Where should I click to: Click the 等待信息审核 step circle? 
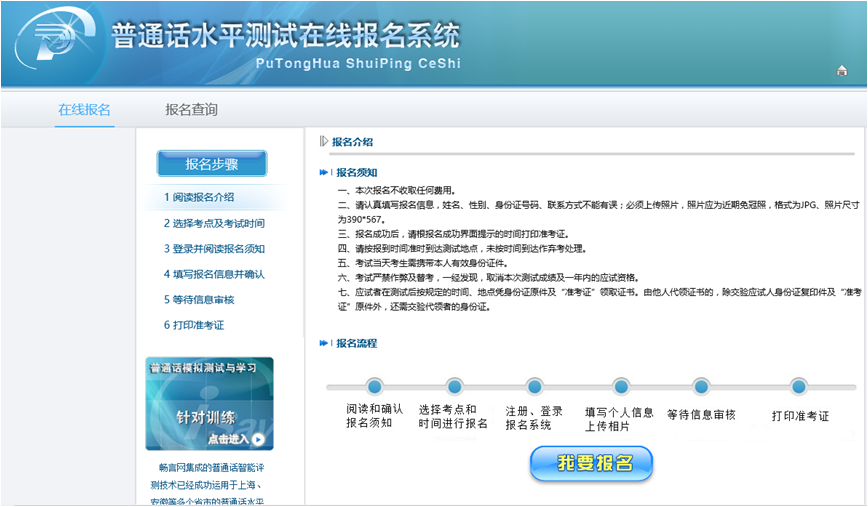pos(701,387)
